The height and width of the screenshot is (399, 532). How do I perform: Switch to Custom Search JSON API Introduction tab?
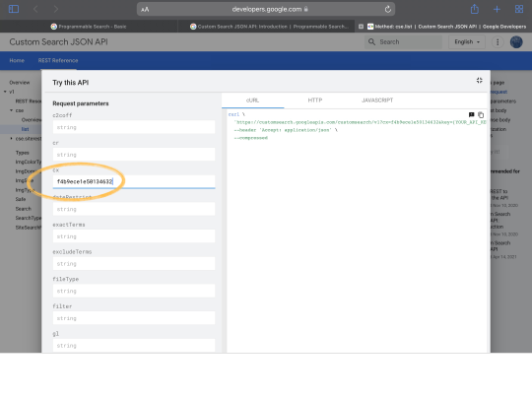(x=269, y=27)
